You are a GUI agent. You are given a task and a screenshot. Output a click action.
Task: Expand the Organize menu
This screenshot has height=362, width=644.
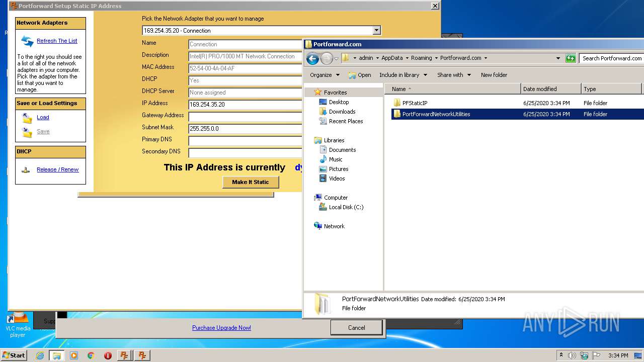325,75
